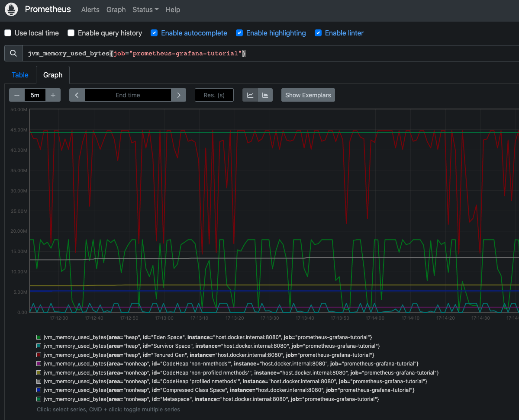This screenshot has width=519, height=420.
Task: Open the Status dropdown menu
Action: pos(145,10)
